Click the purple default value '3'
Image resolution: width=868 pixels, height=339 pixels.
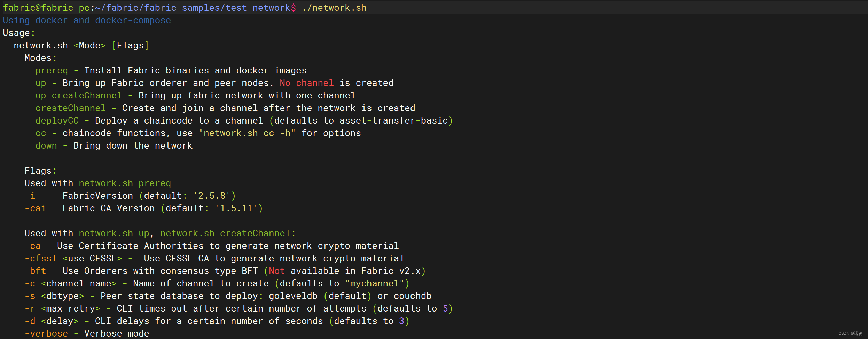click(401, 321)
